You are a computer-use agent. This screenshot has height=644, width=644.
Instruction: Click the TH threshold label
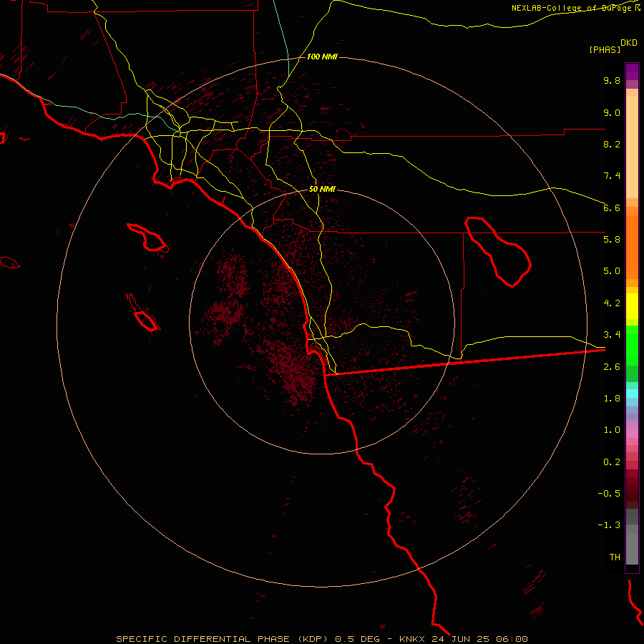(615, 557)
